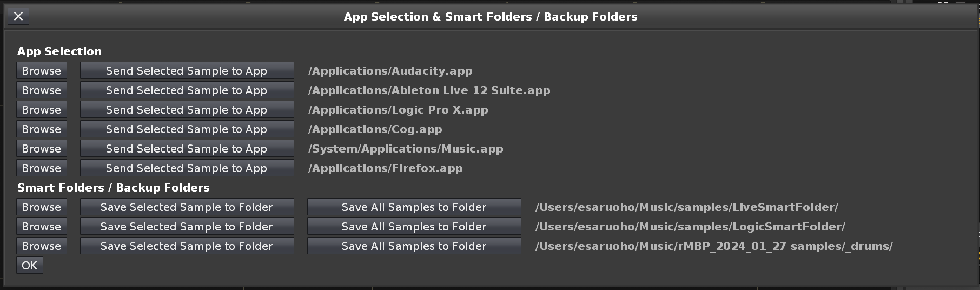Close the App Selection dialog with X

point(18,17)
